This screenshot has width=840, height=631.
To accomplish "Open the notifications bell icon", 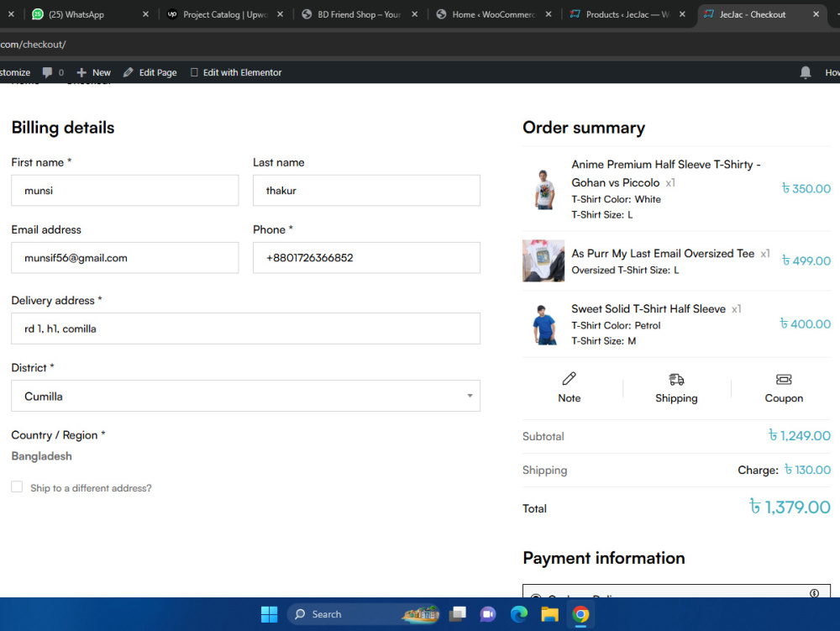I will point(806,72).
